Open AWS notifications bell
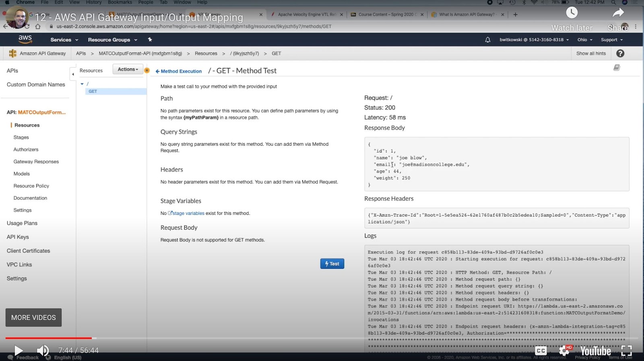 487,40
